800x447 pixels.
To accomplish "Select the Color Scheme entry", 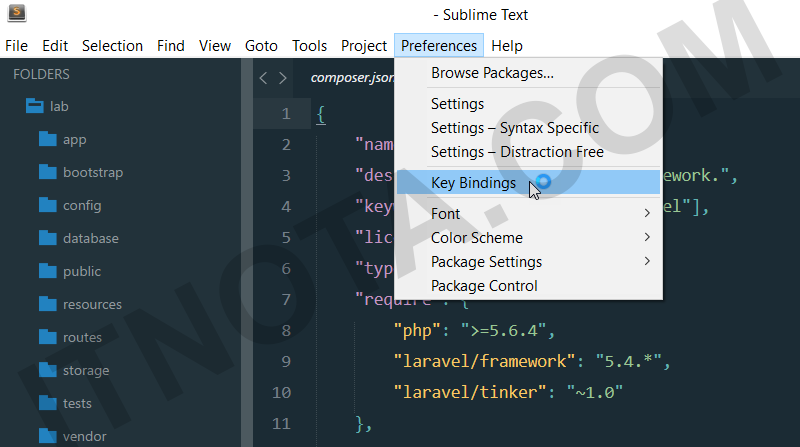I will (x=529, y=237).
